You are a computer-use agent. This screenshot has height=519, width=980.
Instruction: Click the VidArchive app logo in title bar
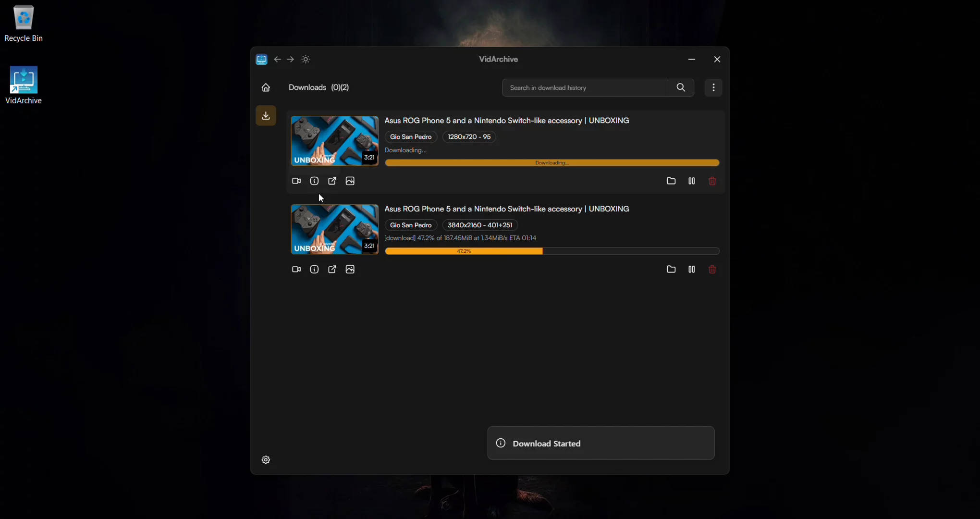pos(261,59)
